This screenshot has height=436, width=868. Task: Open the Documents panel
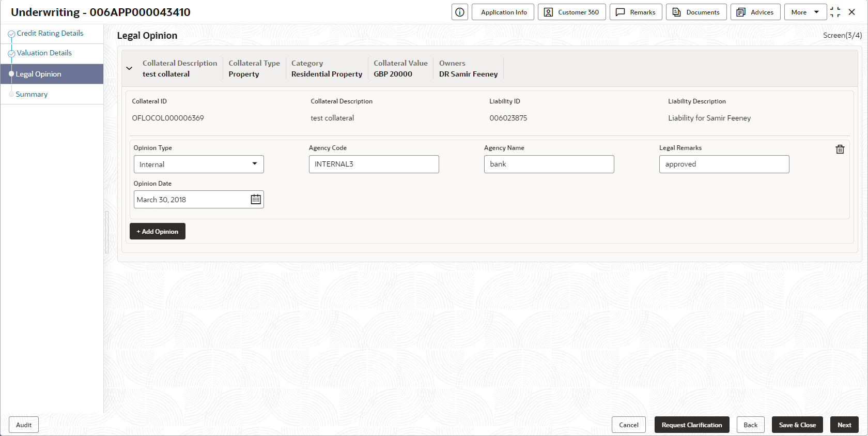(696, 12)
